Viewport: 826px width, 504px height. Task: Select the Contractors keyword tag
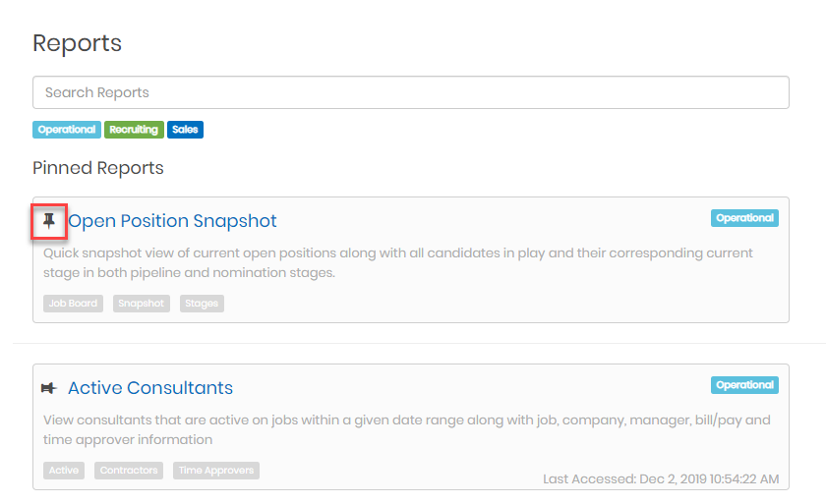tap(129, 471)
